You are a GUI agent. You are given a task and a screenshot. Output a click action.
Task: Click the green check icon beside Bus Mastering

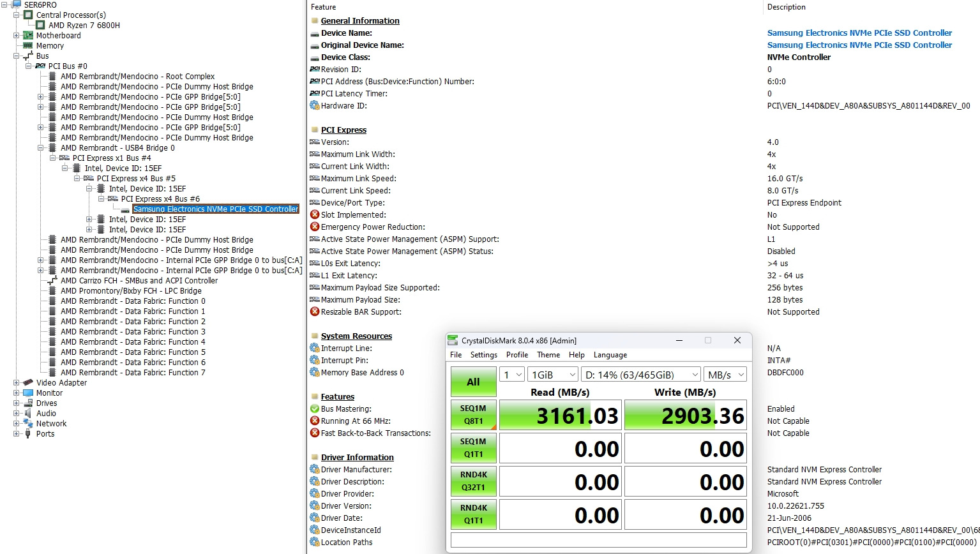315,408
